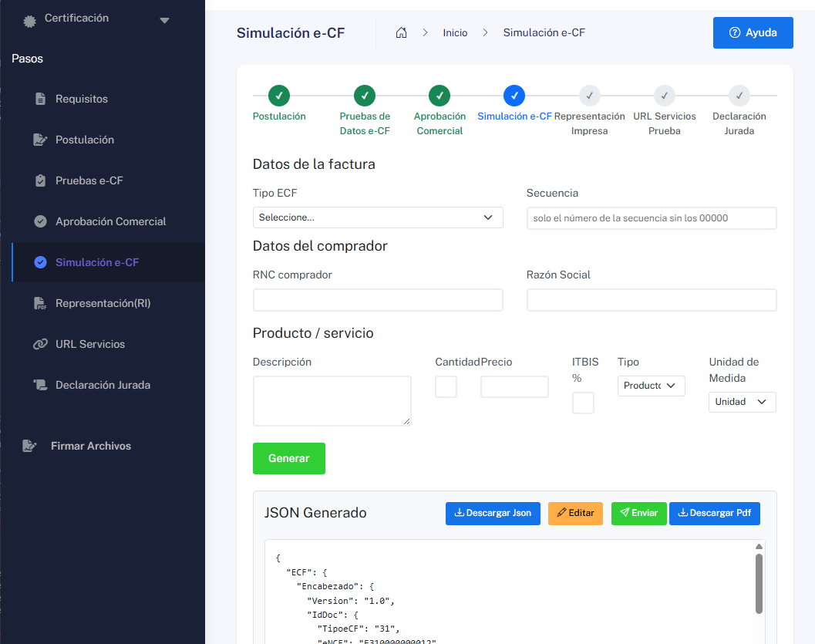Click the JSON panel scrollbar thumb

tap(759, 584)
